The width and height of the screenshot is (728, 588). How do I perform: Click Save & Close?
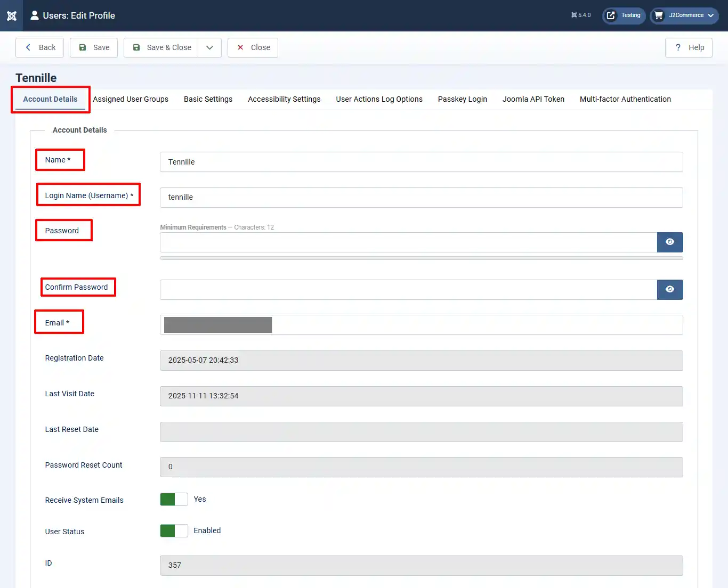pos(161,47)
